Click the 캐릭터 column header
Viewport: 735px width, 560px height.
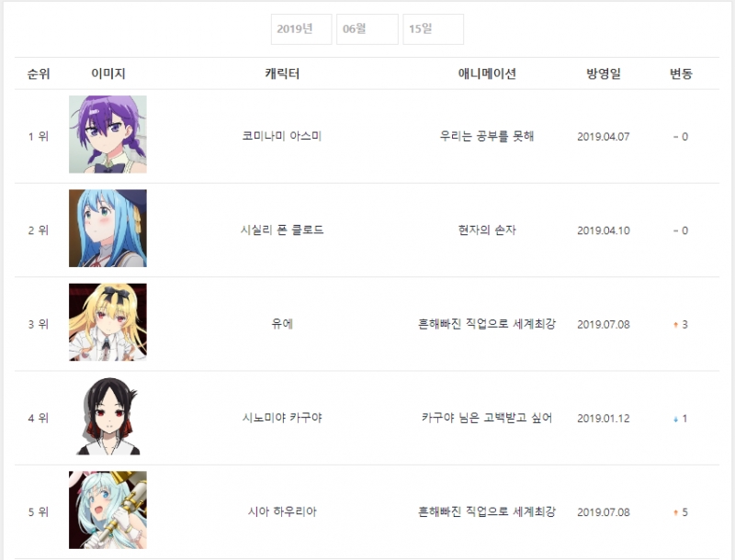pos(282,73)
